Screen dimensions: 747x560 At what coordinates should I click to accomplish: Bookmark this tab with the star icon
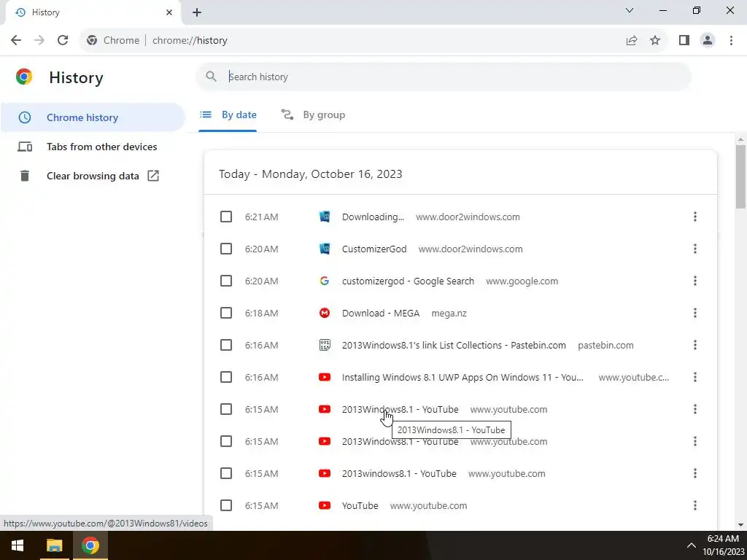coord(655,41)
